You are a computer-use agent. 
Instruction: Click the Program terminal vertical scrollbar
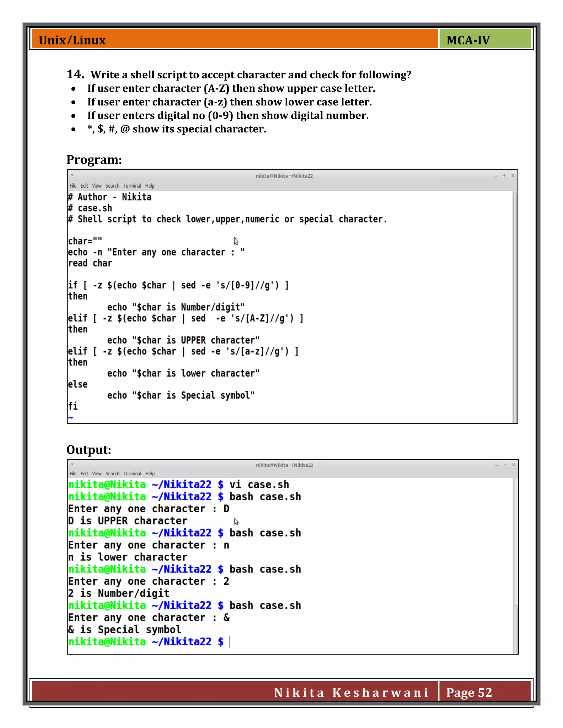pyautogui.click(x=515, y=307)
